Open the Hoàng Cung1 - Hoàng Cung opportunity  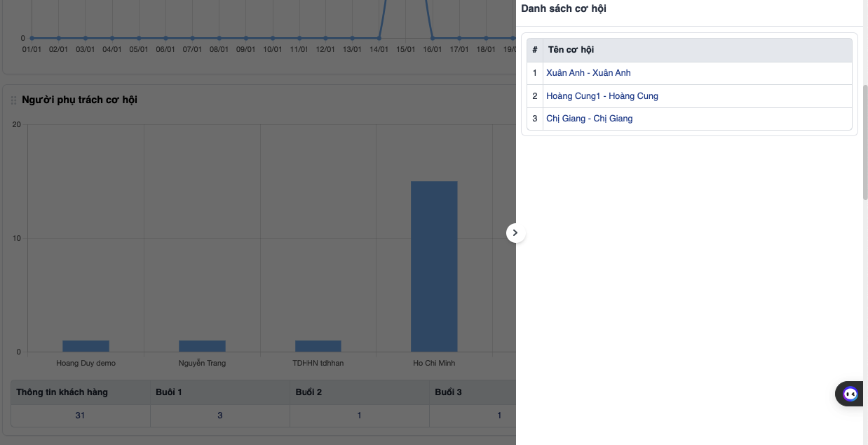click(x=602, y=96)
